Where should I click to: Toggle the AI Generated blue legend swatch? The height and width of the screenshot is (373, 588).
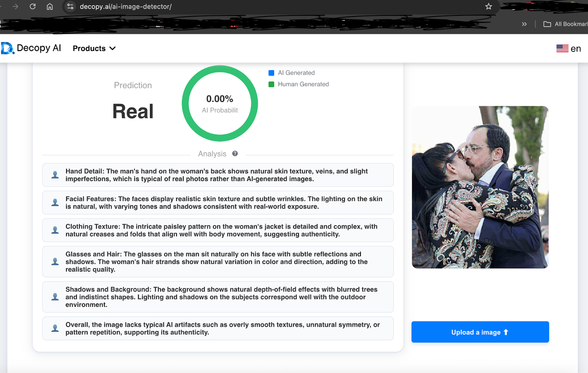tap(272, 73)
